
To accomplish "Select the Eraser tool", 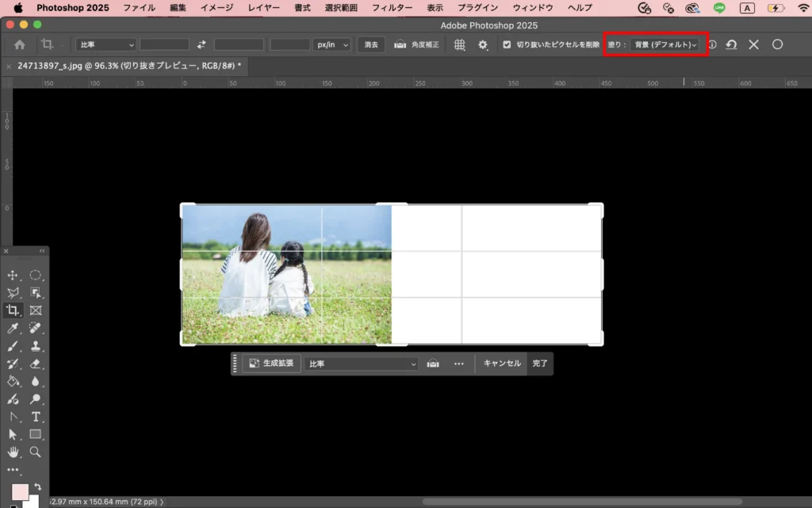I will (36, 364).
